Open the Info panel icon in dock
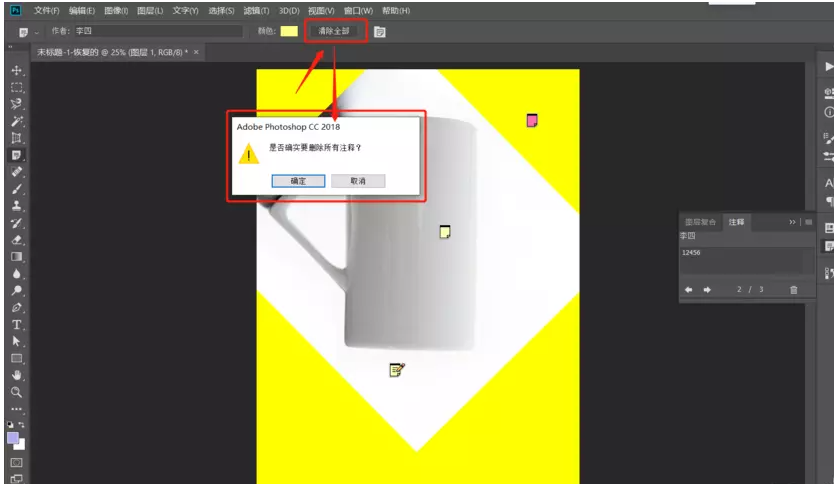Image resolution: width=834 pixels, height=484 pixels. click(x=829, y=112)
